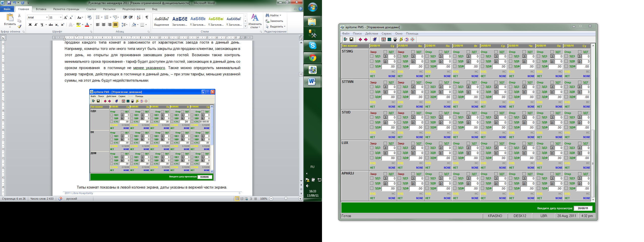Open Google Chrome from the taskbar

312,58
